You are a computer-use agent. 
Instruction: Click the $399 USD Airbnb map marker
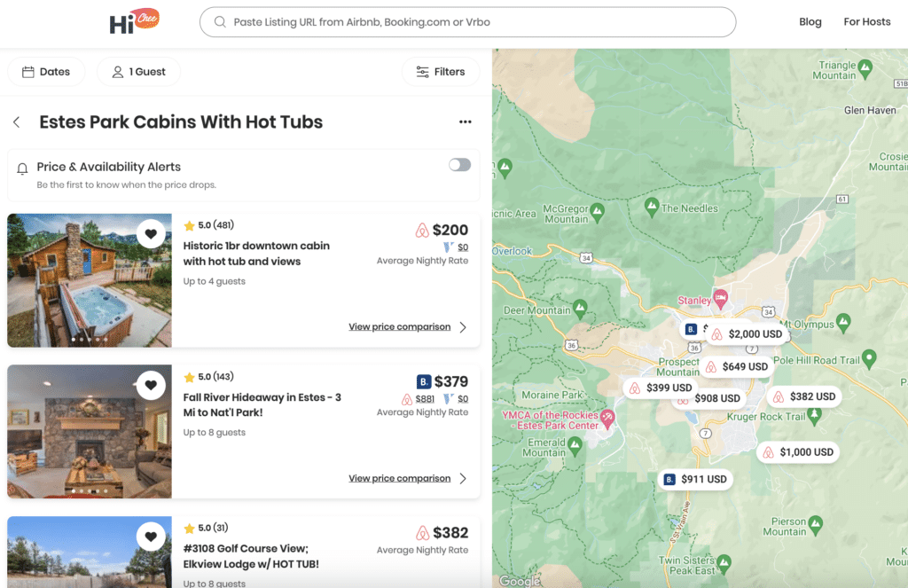(659, 388)
